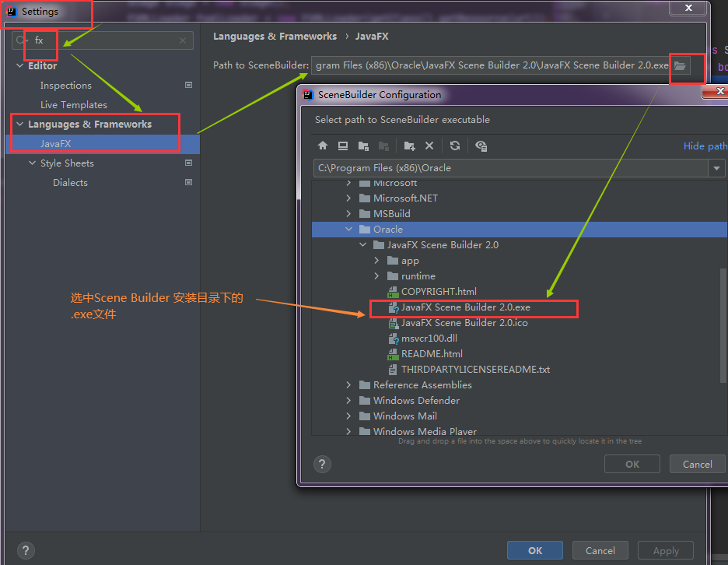Click the Refresh icon in the SceneBuilder dialog
This screenshot has width=728, height=565.
(x=455, y=146)
